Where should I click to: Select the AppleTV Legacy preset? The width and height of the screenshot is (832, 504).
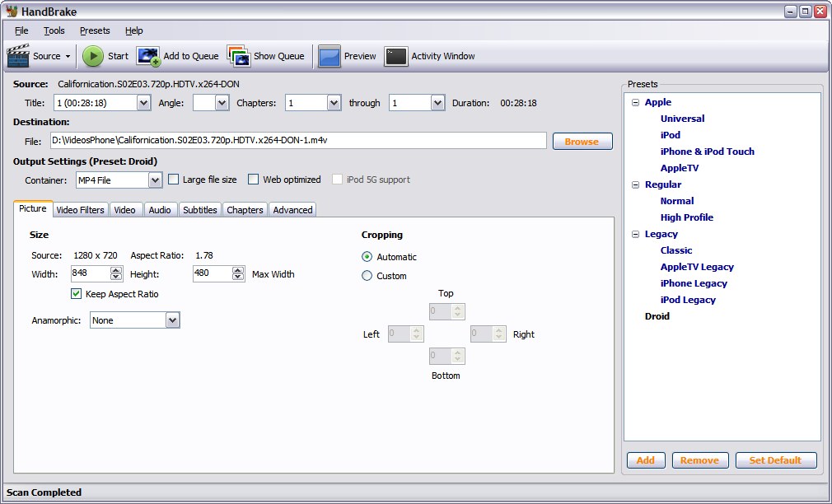pyautogui.click(x=697, y=267)
